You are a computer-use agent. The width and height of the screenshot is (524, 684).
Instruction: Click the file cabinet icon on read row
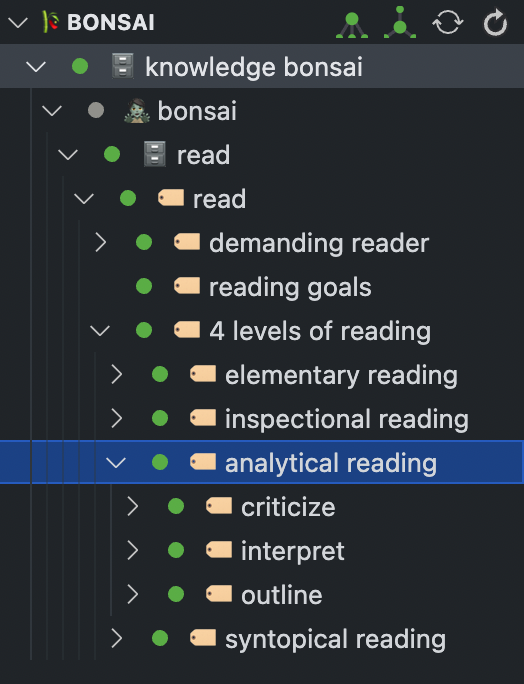(x=155, y=154)
